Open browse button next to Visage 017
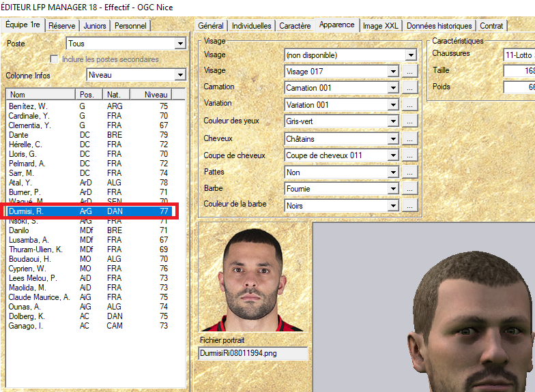535x392 pixels. pyautogui.click(x=409, y=72)
